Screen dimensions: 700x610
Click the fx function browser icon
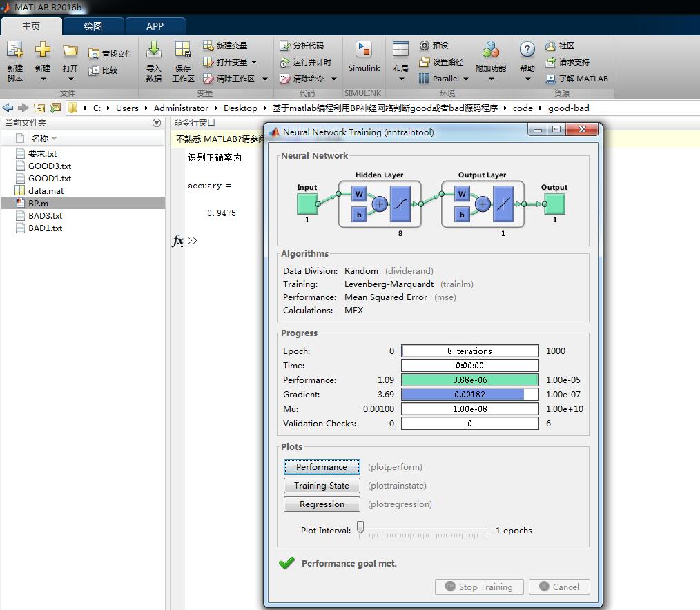177,241
